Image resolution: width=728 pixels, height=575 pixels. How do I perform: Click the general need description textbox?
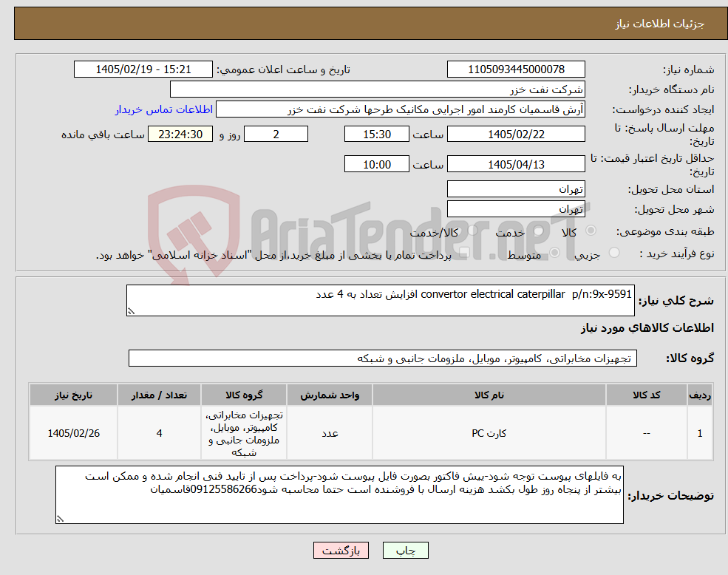click(x=380, y=301)
